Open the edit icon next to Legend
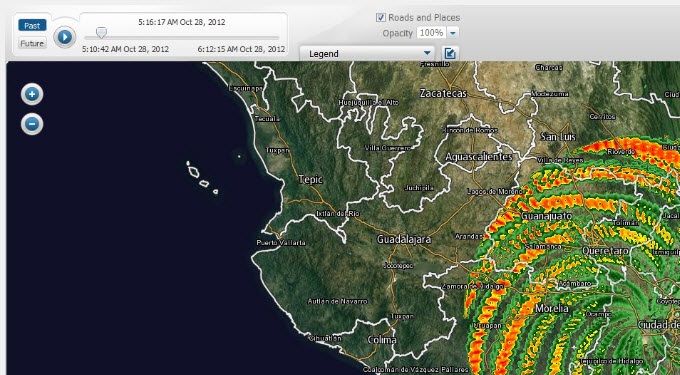This screenshot has height=375, width=680. pyautogui.click(x=450, y=53)
